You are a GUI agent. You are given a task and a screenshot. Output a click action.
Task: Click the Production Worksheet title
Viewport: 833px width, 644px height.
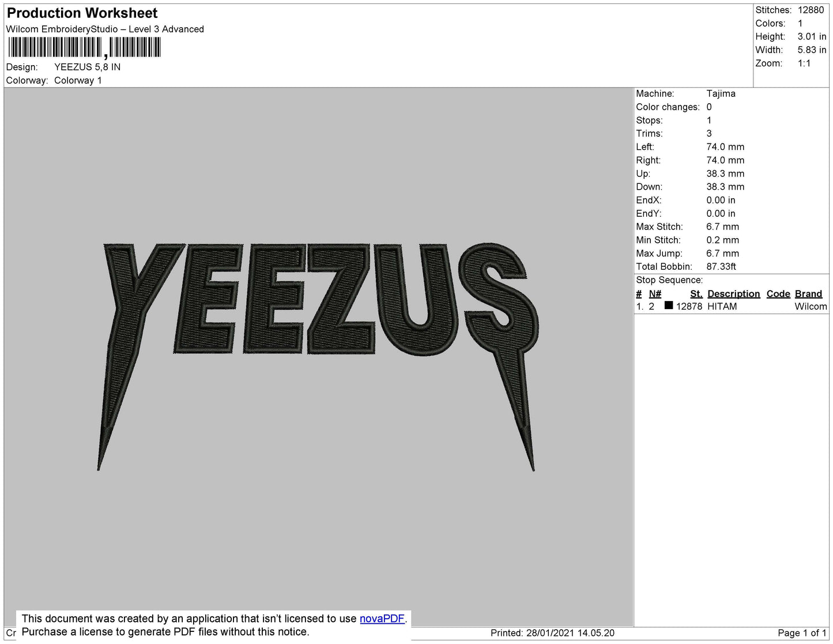pos(82,13)
